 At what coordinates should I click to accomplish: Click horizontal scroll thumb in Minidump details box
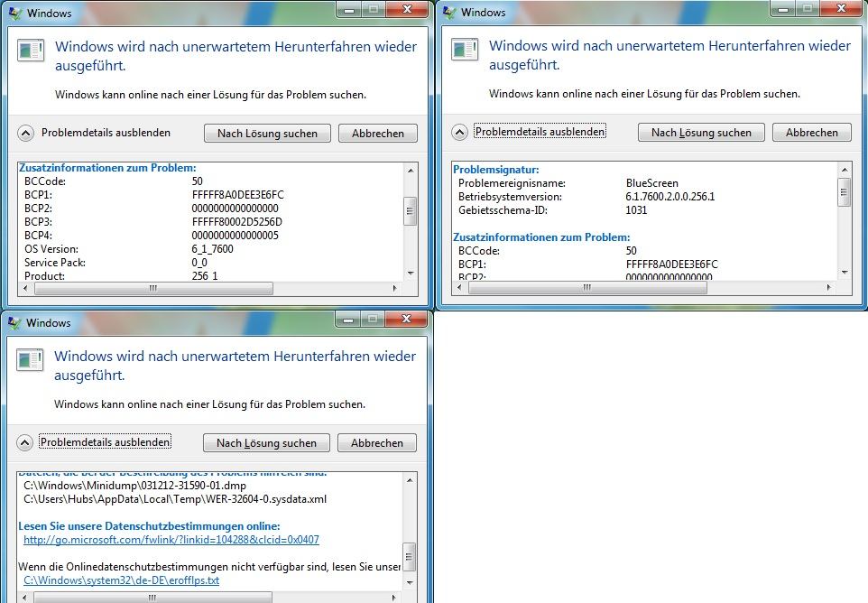click(152, 598)
